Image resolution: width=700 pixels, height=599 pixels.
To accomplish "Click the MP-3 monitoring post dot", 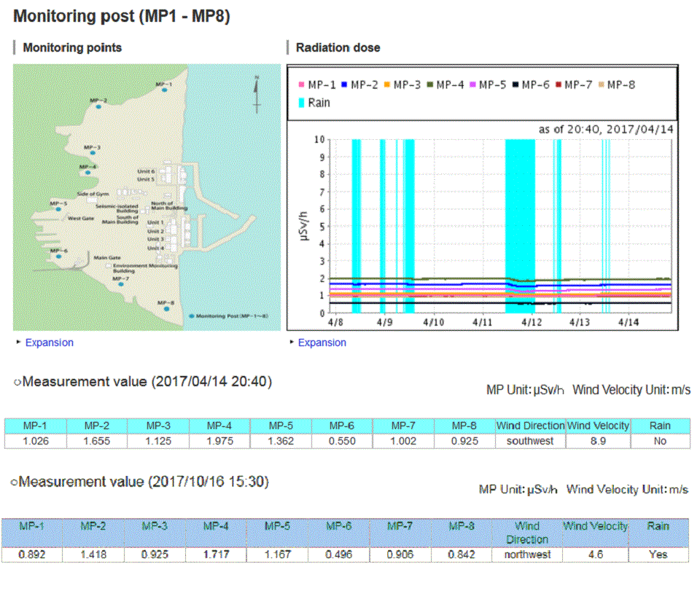I will [x=92, y=153].
